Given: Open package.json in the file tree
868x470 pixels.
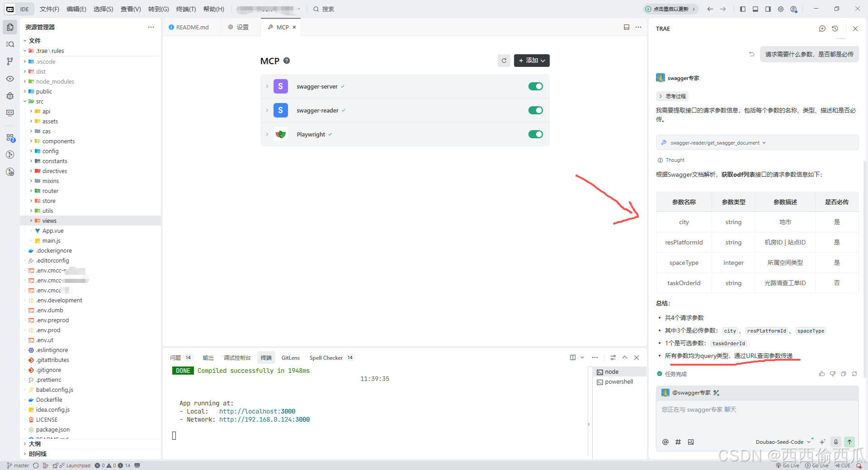Looking at the screenshot, I should click(x=53, y=429).
